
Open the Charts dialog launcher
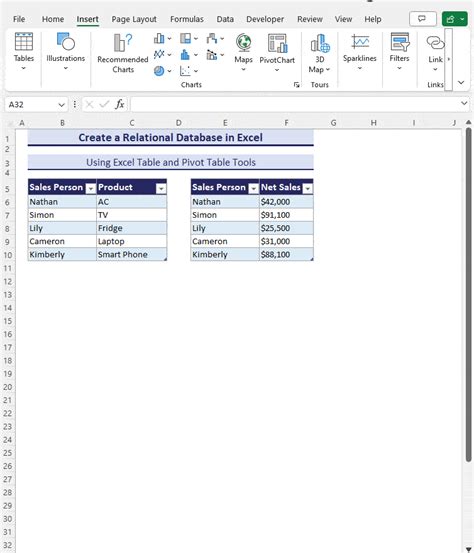[x=297, y=85]
